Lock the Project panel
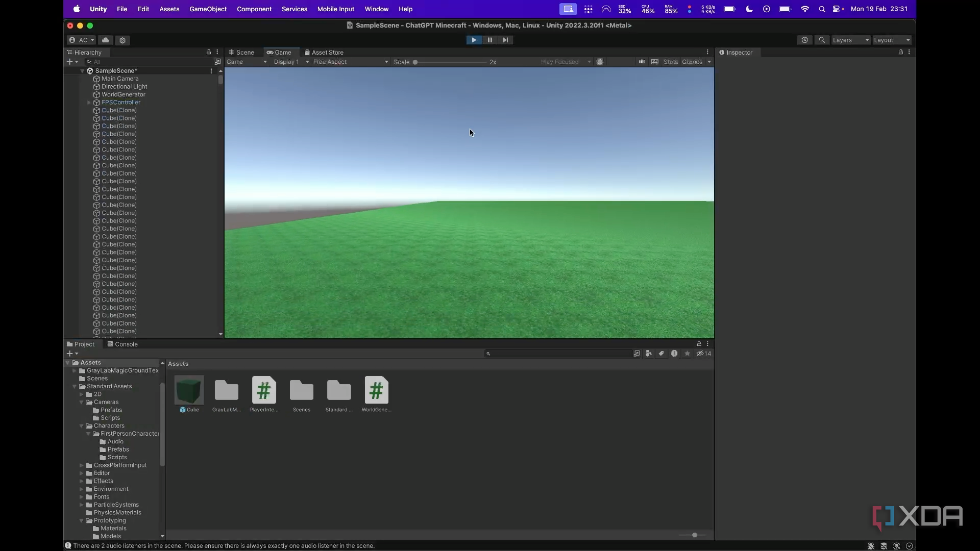 click(699, 344)
